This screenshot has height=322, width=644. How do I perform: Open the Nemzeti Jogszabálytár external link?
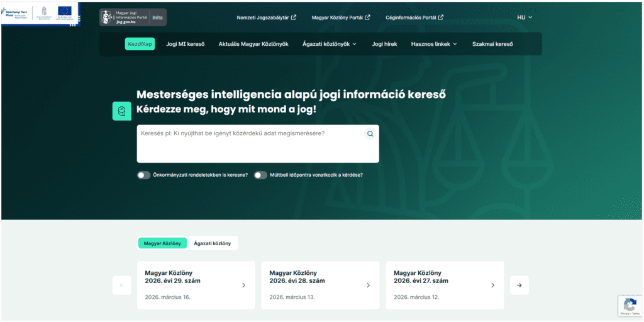click(267, 18)
